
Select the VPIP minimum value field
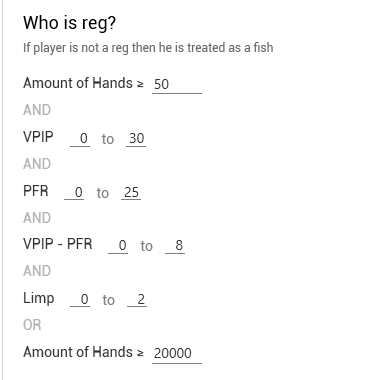pos(80,138)
